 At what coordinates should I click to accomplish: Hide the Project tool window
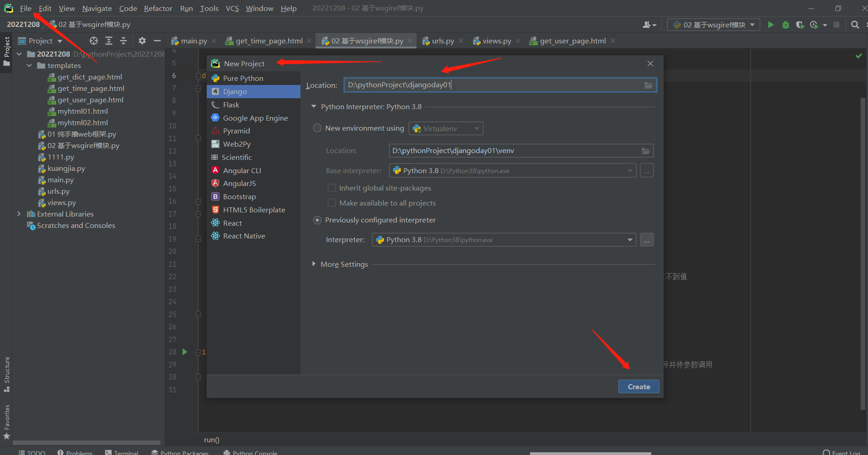[157, 41]
